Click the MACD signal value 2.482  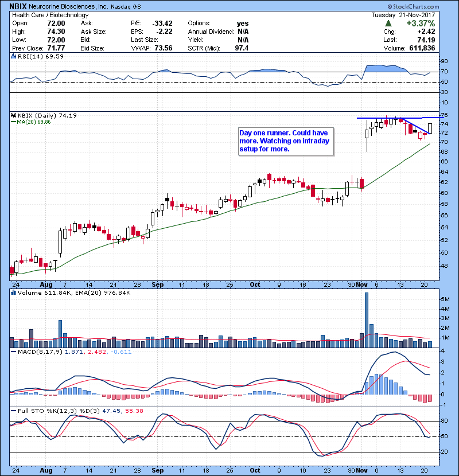tap(97, 352)
